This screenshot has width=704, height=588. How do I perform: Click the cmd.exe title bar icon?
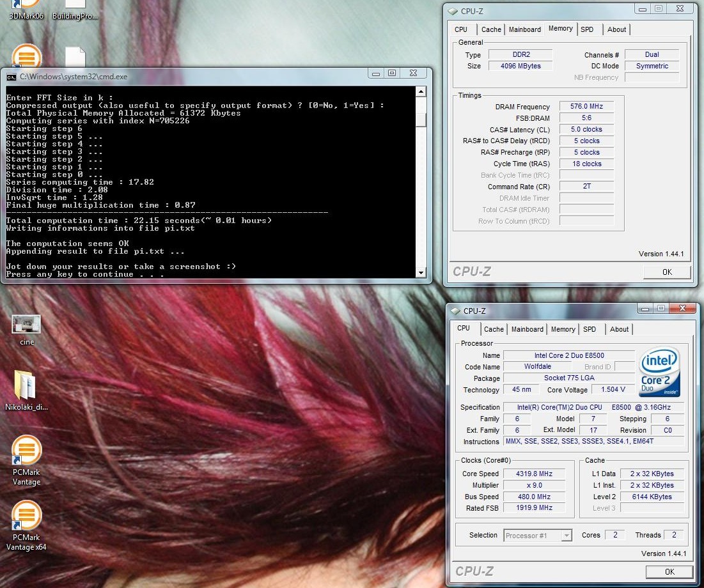click(12, 77)
